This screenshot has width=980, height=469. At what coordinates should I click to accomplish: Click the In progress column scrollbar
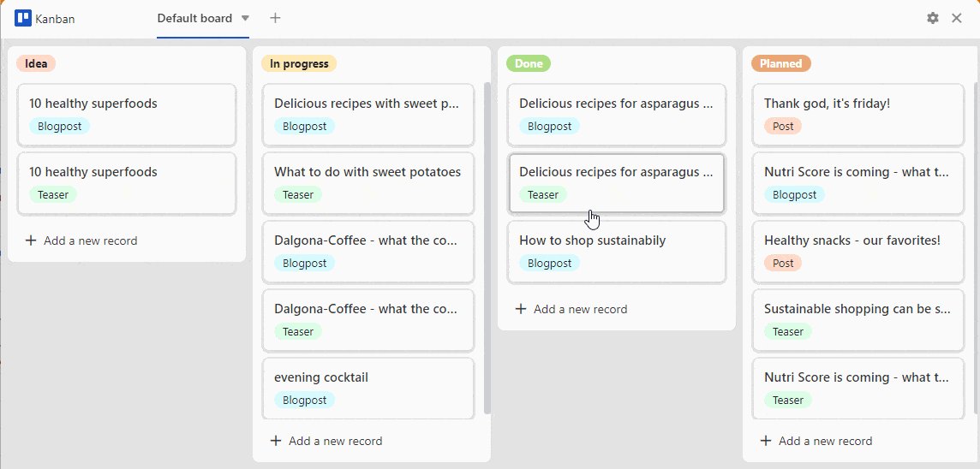[x=487, y=248]
